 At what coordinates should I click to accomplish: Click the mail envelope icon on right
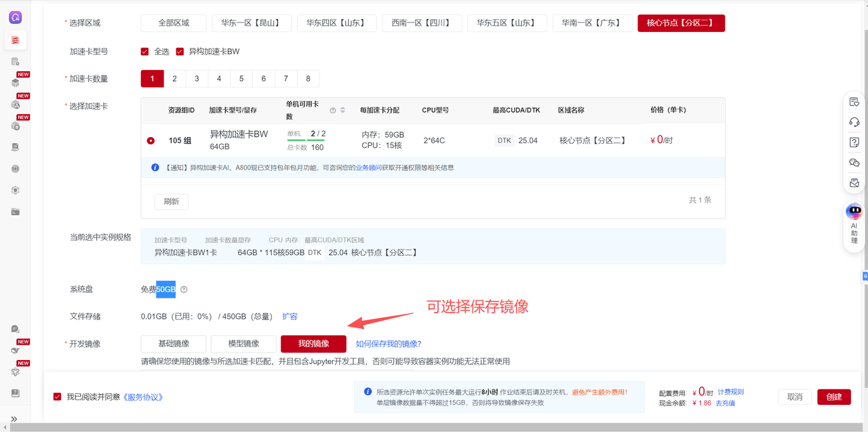point(854,183)
